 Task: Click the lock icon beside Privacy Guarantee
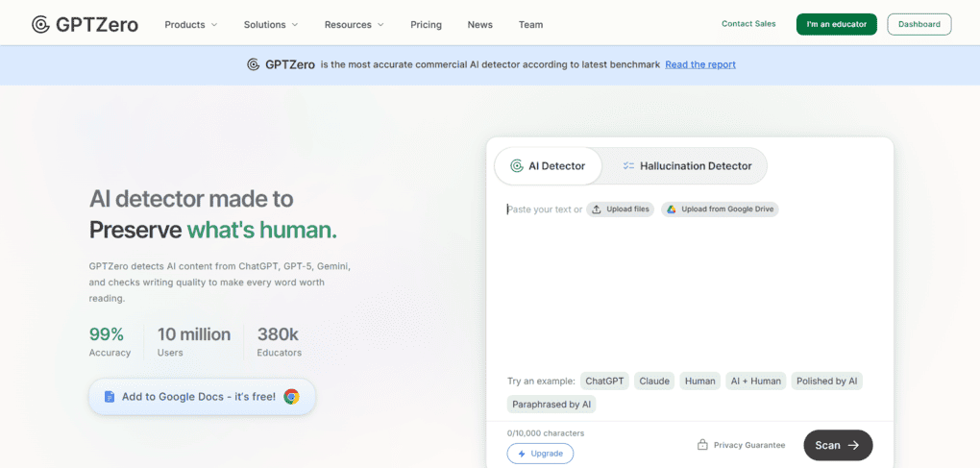pos(702,445)
